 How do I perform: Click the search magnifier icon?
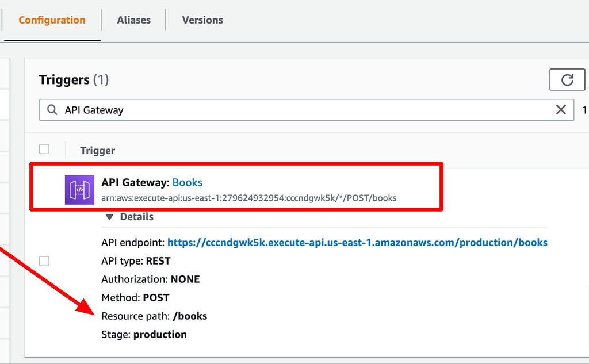[52, 110]
